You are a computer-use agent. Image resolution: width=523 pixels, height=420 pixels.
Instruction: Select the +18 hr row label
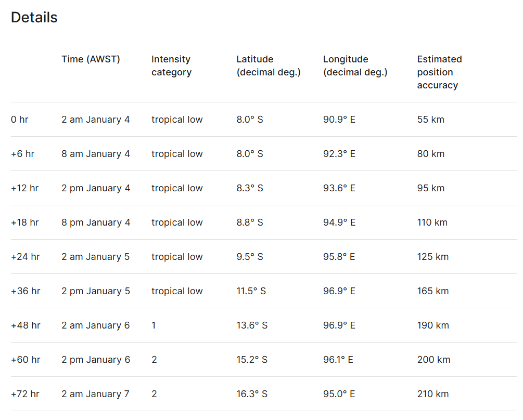click(25, 222)
